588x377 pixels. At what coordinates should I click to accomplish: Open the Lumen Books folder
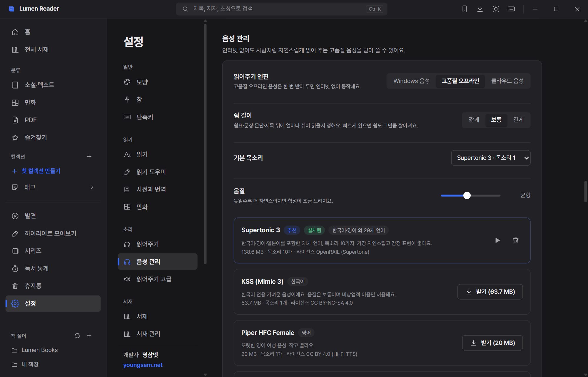[39, 350]
